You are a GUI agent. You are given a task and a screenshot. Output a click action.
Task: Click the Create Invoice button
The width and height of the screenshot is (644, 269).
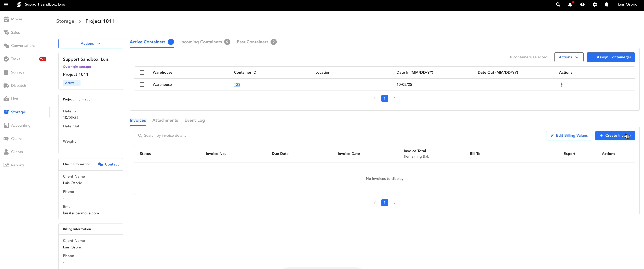[615, 135]
